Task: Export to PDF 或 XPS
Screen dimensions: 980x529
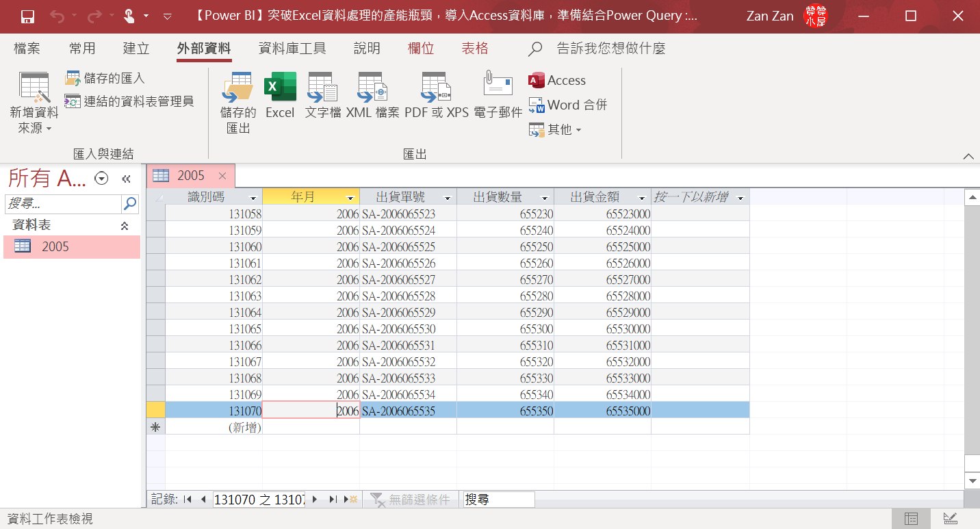Action: pos(437,96)
